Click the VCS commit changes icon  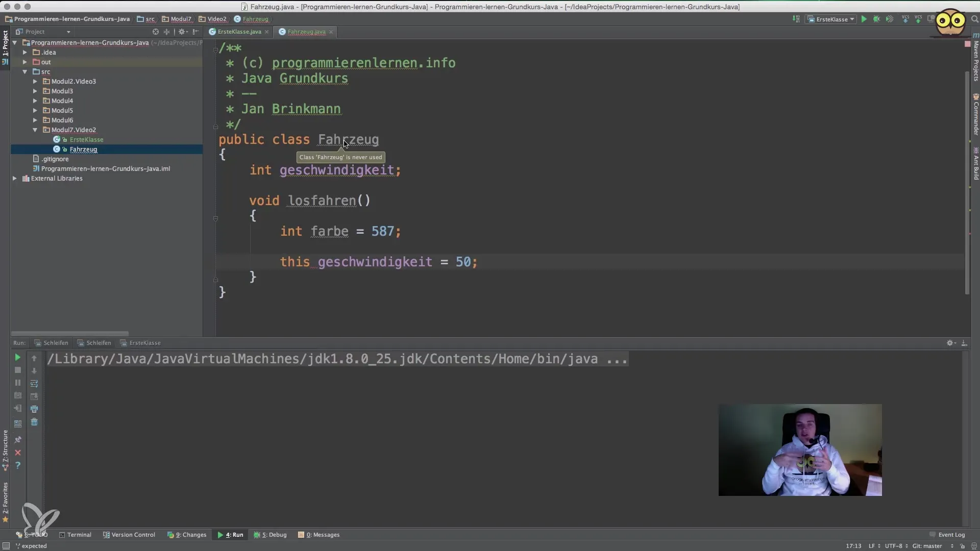[918, 19]
